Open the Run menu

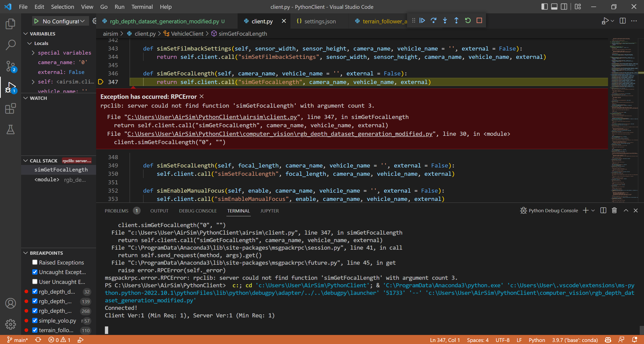click(x=119, y=7)
